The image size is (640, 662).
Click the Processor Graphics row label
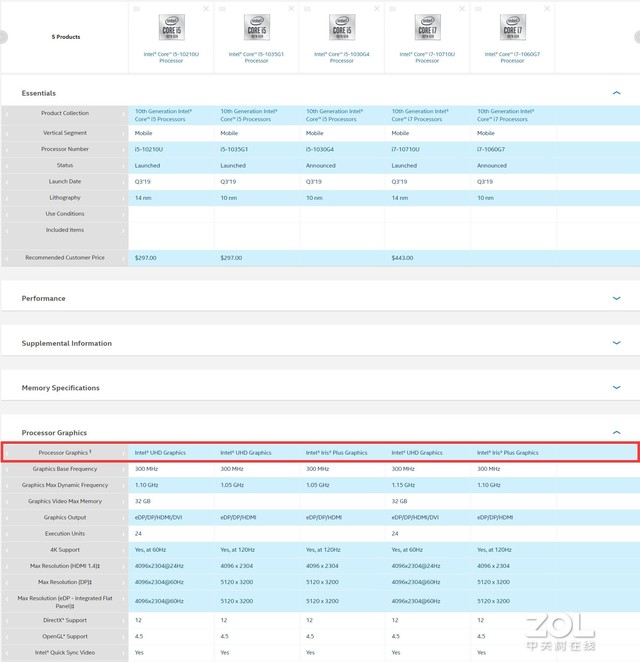65,453
